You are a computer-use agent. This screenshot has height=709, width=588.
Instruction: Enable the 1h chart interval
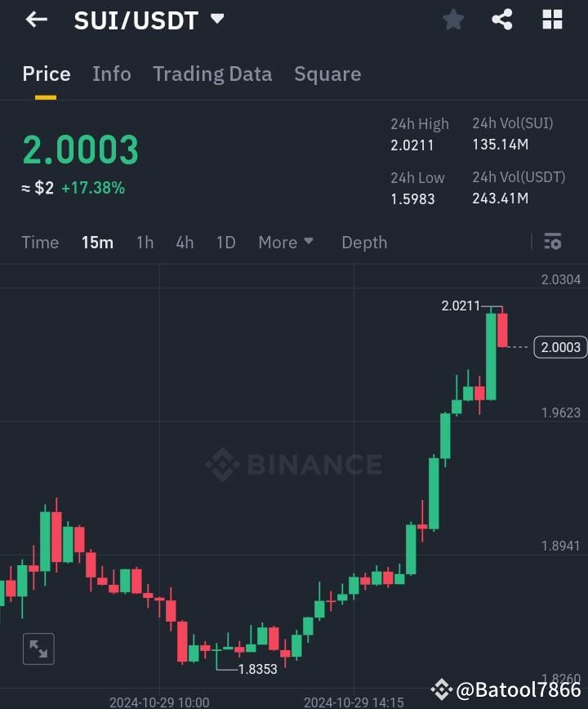[x=145, y=242]
